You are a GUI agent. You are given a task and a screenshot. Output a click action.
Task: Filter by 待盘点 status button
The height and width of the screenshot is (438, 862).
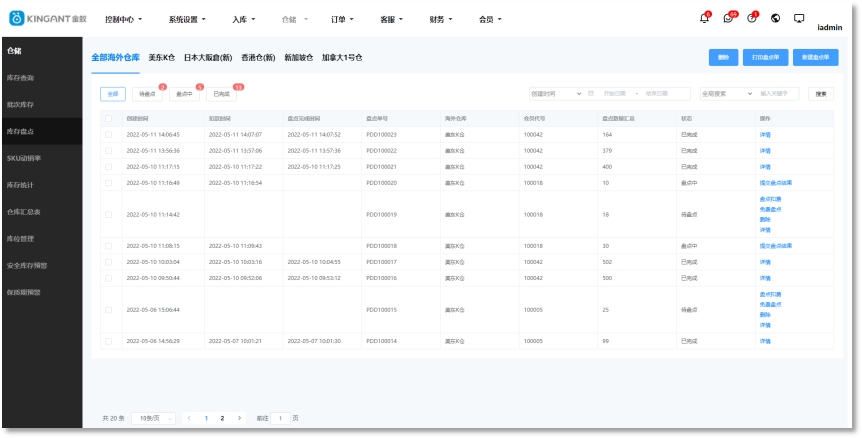tap(147, 94)
